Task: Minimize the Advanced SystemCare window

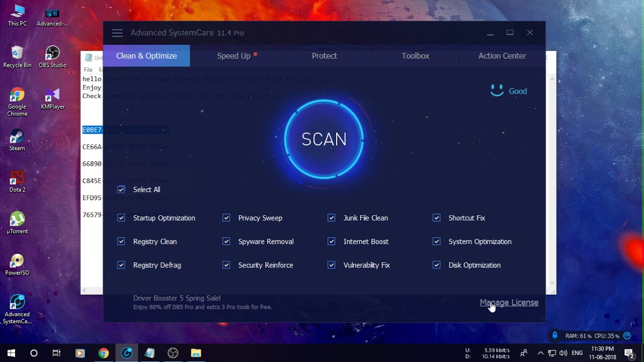Action: (x=491, y=33)
